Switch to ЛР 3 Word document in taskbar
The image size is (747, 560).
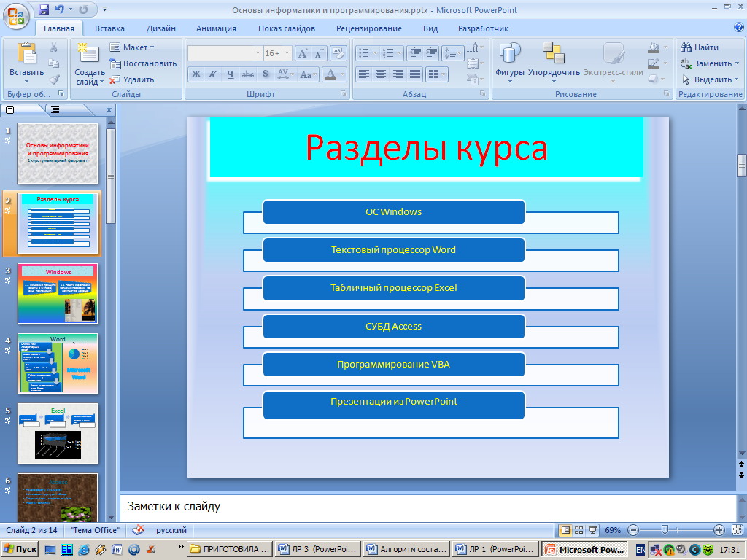coord(317,550)
